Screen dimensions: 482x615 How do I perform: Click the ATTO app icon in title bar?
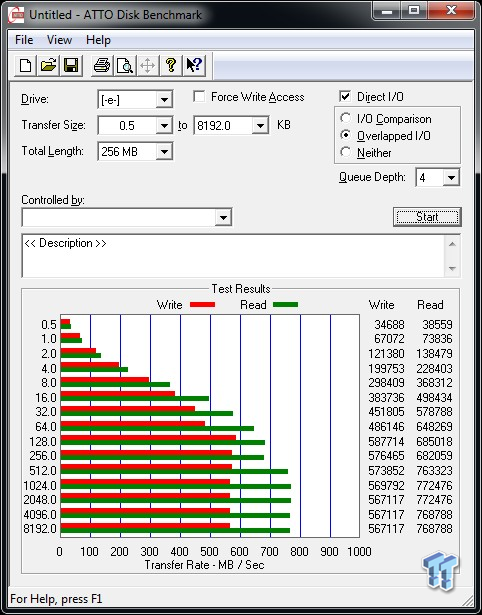(x=16, y=15)
